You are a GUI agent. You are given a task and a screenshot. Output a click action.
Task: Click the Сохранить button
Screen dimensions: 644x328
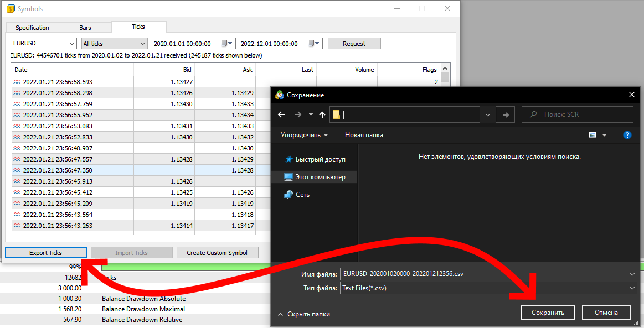click(548, 313)
